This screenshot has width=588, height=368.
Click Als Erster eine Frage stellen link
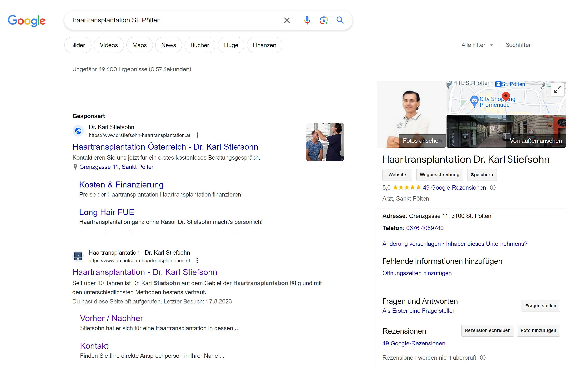pos(419,311)
